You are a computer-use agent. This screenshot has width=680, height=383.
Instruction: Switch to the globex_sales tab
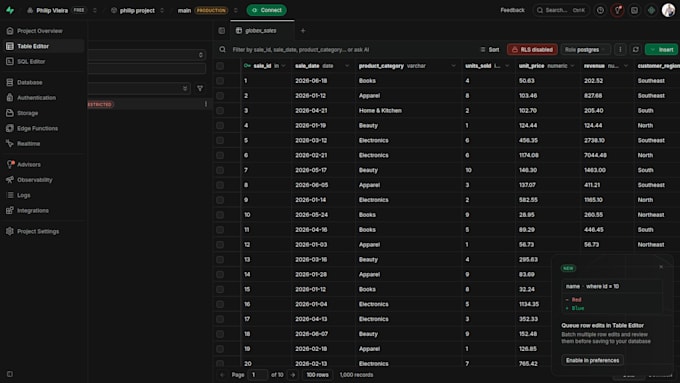pos(262,31)
